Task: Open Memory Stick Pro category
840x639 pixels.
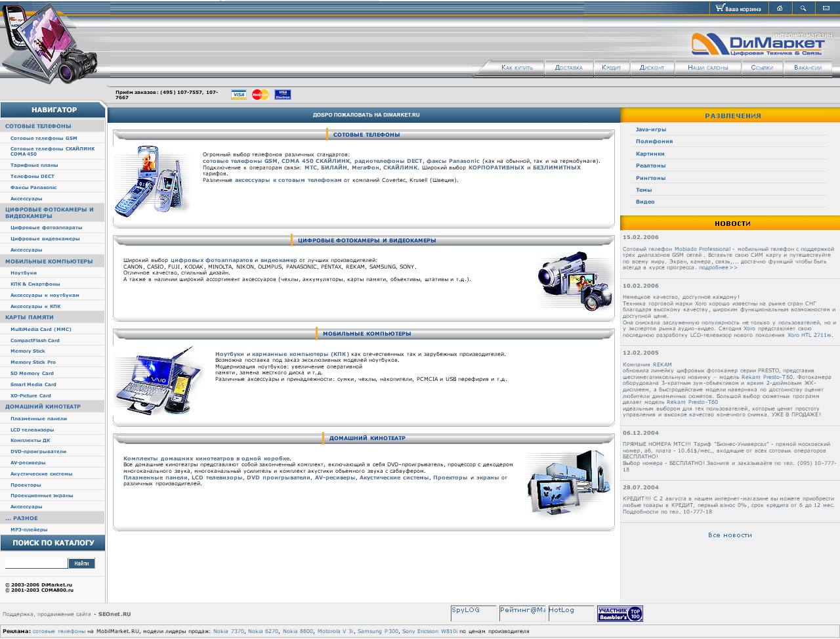Action: pyautogui.click(x=33, y=363)
